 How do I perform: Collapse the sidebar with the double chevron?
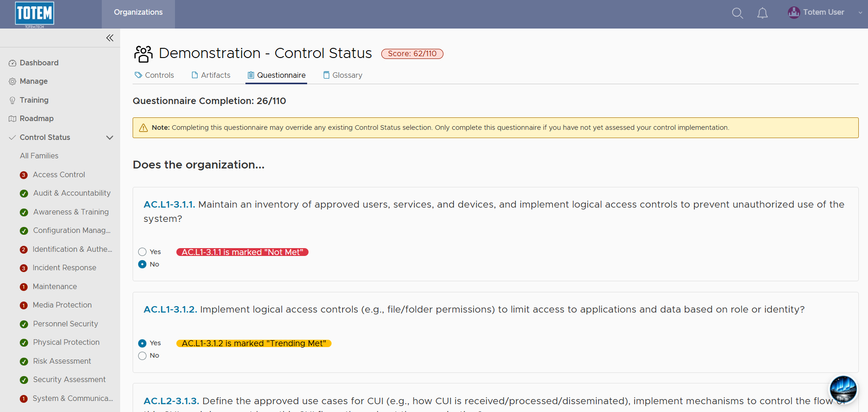point(110,38)
